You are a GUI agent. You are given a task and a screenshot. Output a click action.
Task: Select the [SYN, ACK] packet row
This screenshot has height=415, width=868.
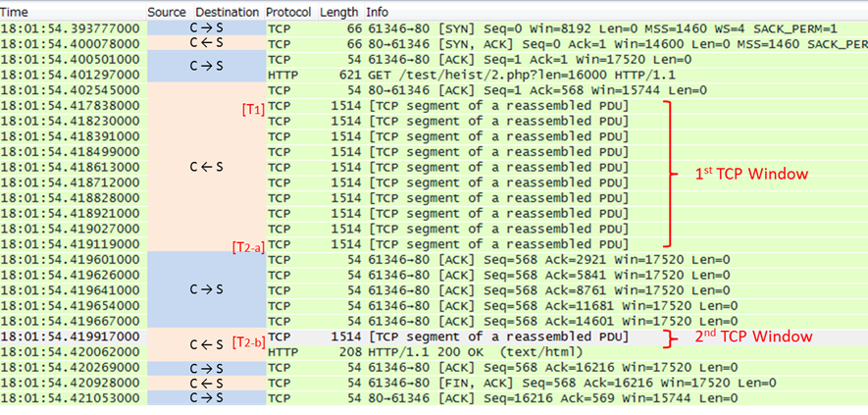coord(490,44)
